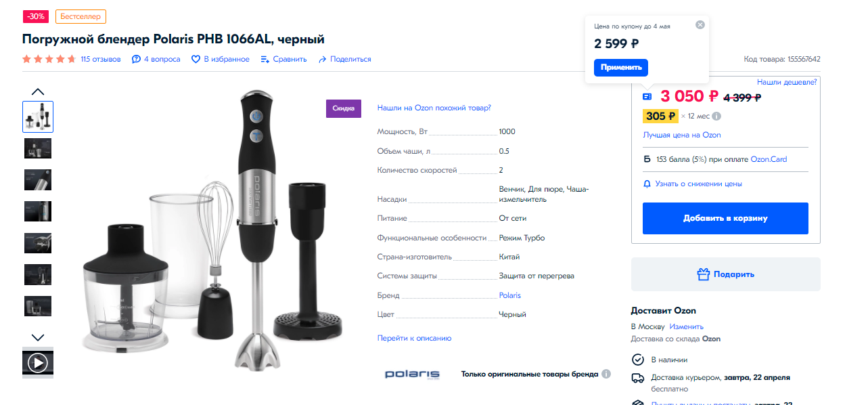Click the installment info circle icon

coord(716,116)
